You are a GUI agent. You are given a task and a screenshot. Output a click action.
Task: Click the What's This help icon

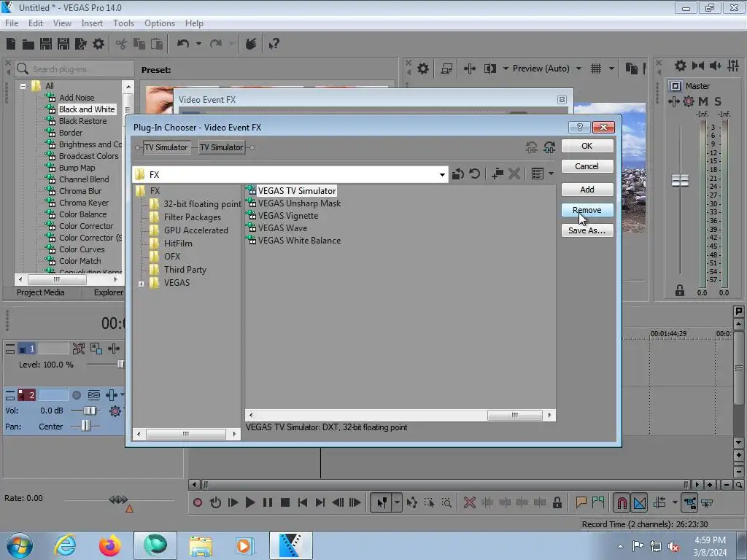coord(274,44)
